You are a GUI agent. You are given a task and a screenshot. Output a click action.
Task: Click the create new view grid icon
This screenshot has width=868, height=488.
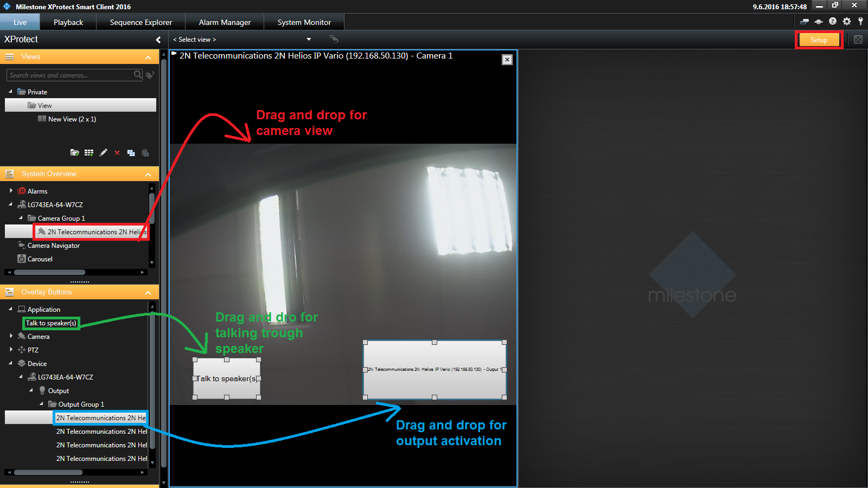click(x=89, y=153)
